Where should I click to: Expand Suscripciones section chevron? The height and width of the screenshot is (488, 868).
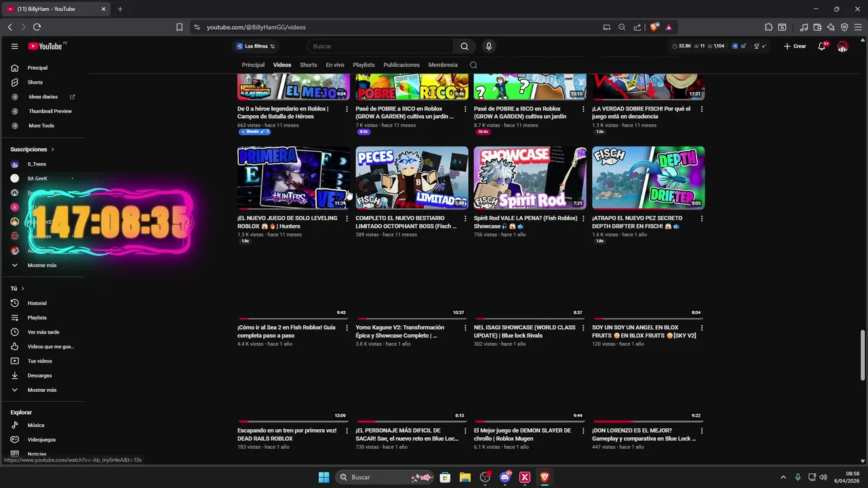tap(52, 149)
